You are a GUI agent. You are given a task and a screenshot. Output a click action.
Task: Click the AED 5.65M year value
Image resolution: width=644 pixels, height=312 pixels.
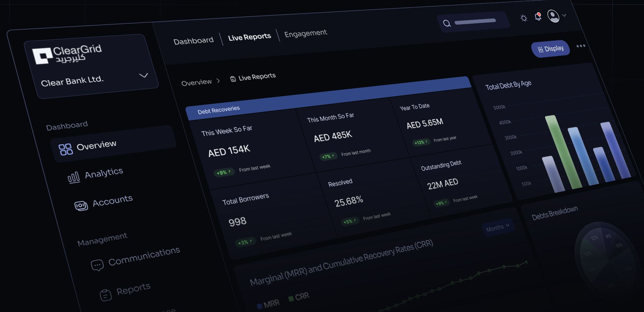click(425, 124)
